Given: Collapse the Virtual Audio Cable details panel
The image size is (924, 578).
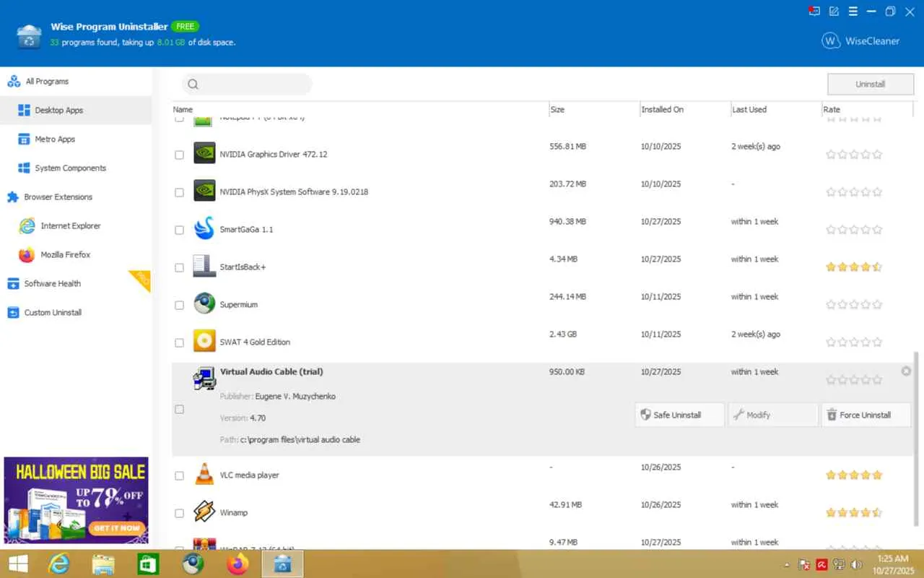Looking at the screenshot, I should pyautogui.click(x=906, y=371).
